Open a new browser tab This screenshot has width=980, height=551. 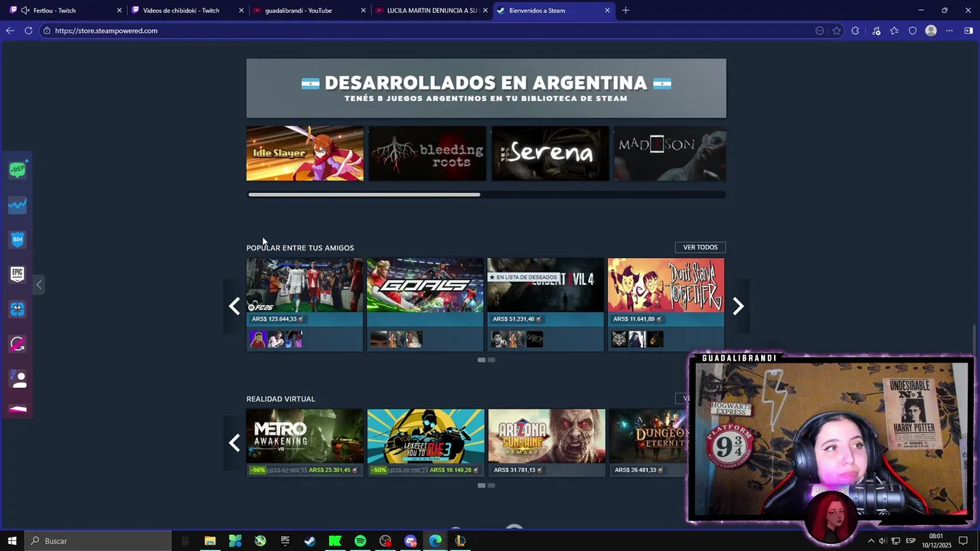626,11
